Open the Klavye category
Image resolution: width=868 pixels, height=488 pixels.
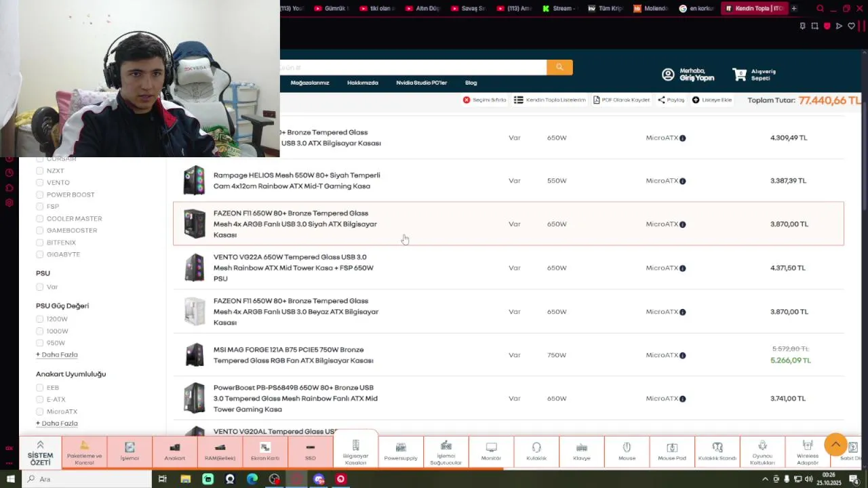[x=581, y=452]
